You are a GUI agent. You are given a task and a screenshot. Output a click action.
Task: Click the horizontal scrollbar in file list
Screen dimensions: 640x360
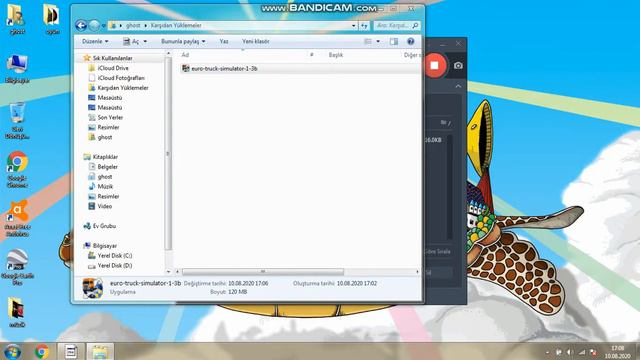click(x=262, y=271)
